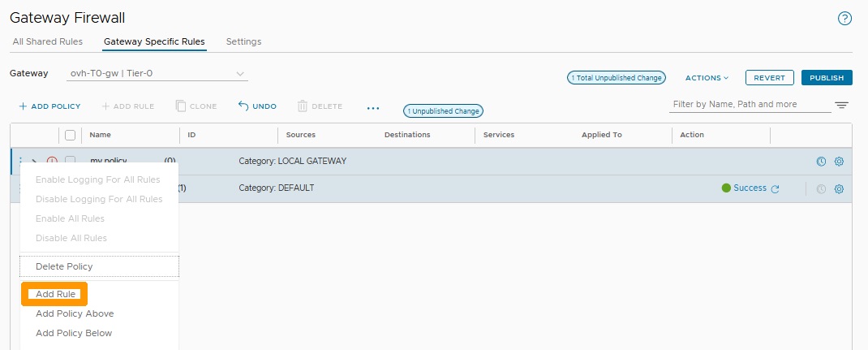The image size is (868, 350).
Task: Open the Gateway ovh-T0-gw dropdown
Action: pyautogui.click(x=157, y=73)
